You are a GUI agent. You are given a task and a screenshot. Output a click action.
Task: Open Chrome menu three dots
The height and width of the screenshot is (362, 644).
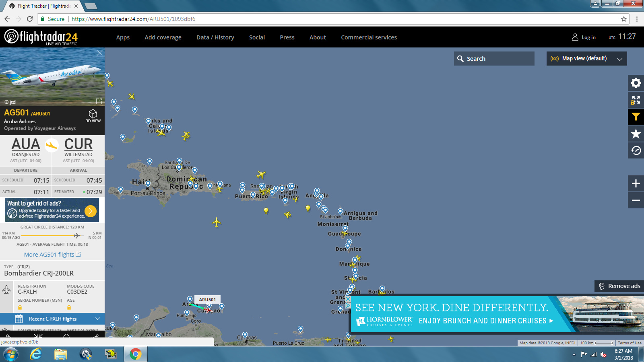[x=637, y=19]
